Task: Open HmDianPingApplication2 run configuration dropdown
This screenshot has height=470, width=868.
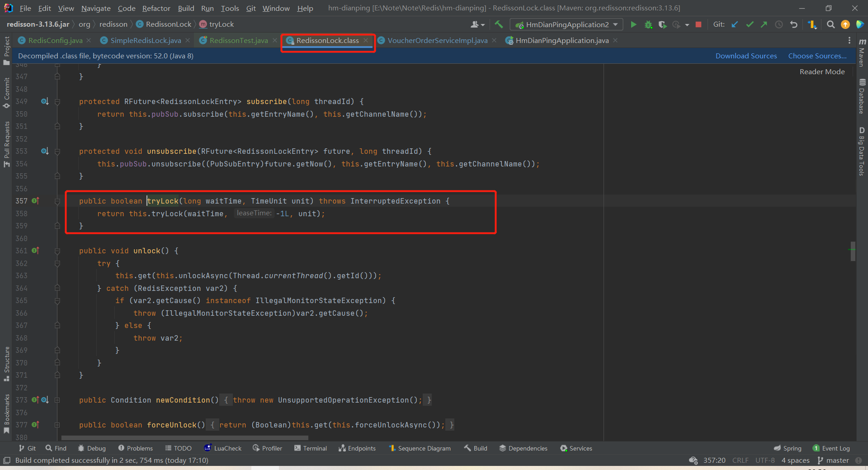Action: 566,24
